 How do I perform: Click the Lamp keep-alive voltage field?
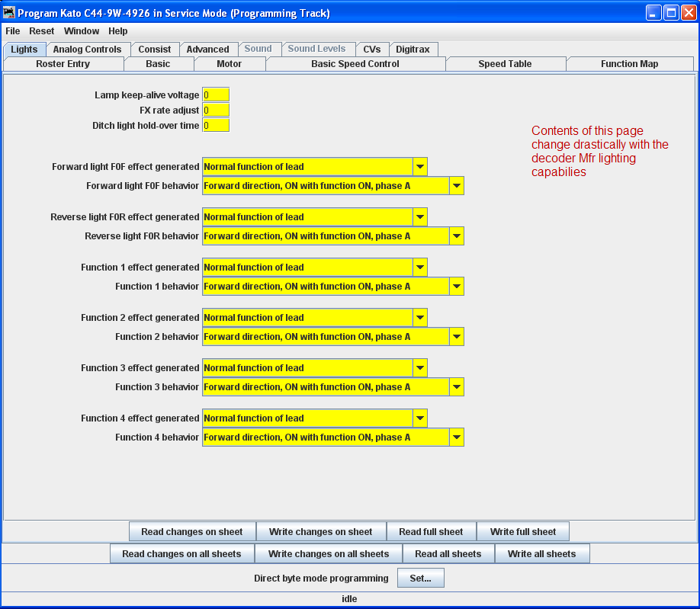pyautogui.click(x=216, y=95)
